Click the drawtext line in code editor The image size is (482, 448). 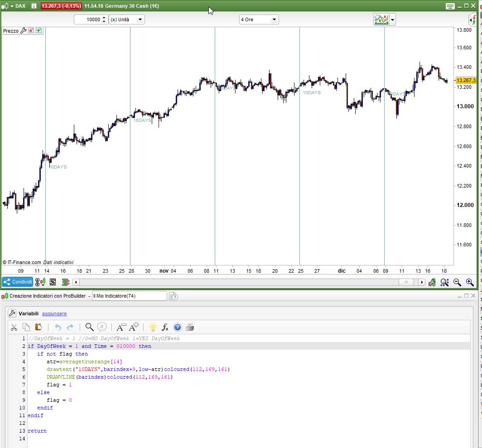point(138,369)
